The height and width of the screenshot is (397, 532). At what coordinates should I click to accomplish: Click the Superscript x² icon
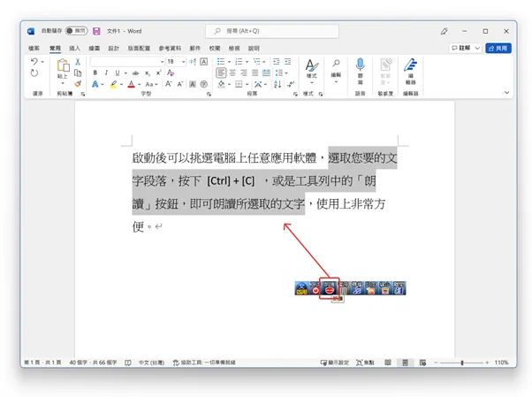pos(158,73)
